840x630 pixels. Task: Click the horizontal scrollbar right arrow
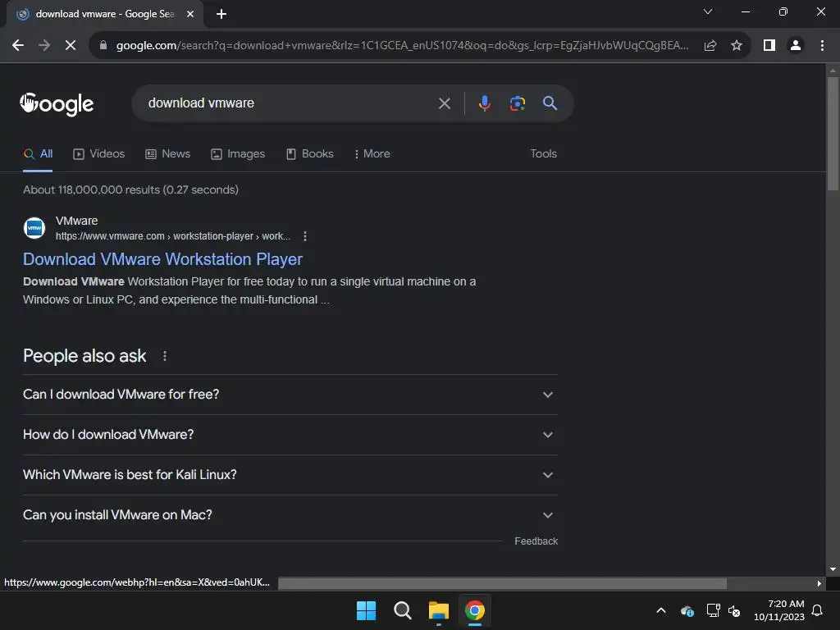(819, 583)
